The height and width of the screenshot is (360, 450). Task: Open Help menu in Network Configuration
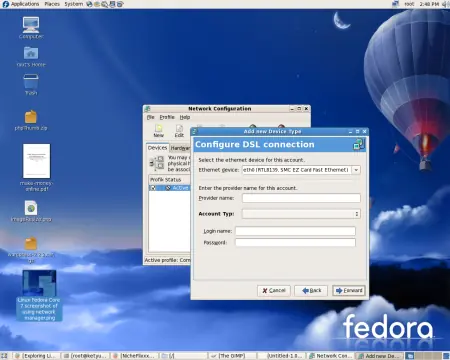click(185, 117)
